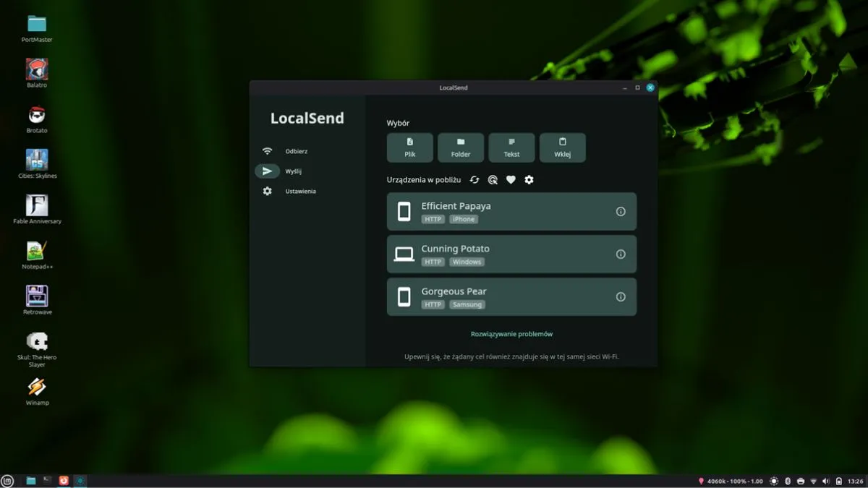The height and width of the screenshot is (488, 868).
Task: Click the iPhone tag on Efficient Papaya
Action: 464,219
